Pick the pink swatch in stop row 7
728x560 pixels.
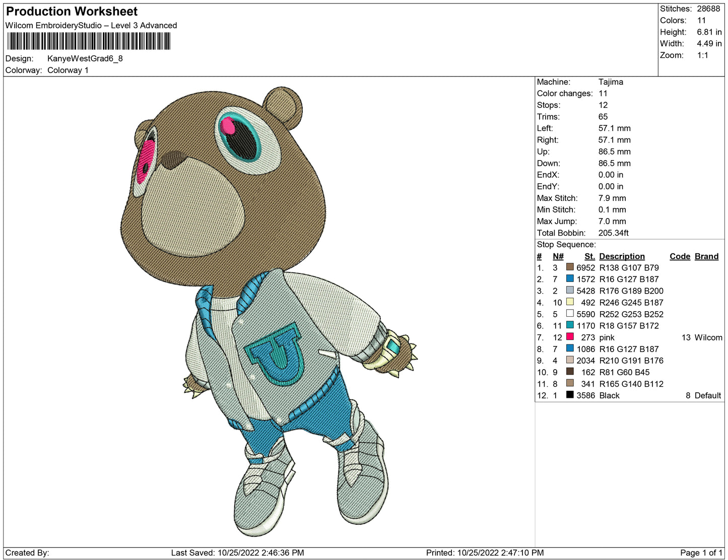pos(570,336)
